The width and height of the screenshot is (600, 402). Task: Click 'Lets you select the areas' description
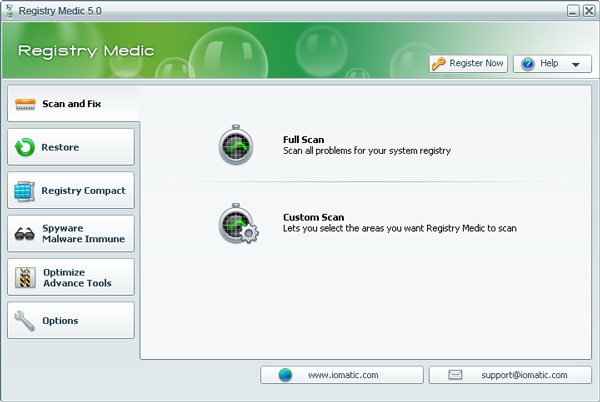point(399,228)
